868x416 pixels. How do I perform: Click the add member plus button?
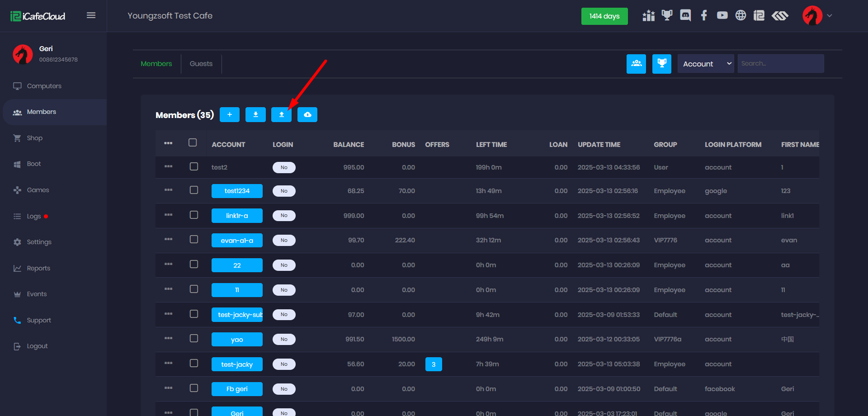230,115
